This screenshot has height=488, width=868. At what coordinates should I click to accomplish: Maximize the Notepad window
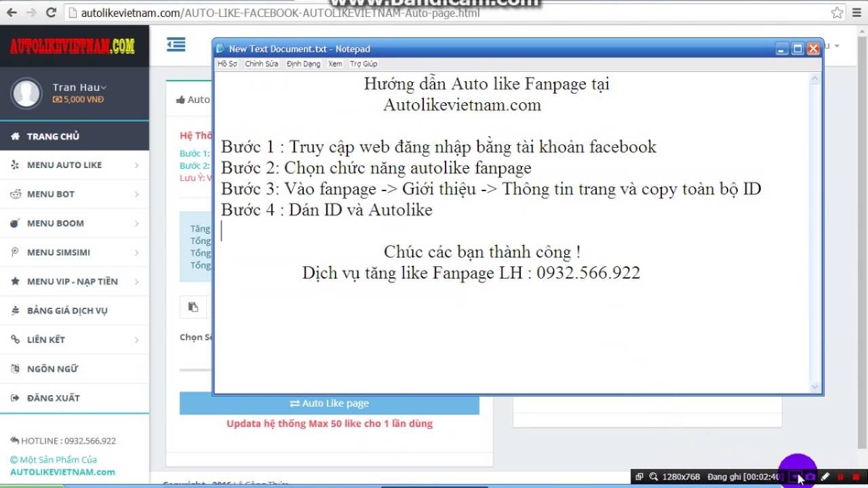[798, 49]
